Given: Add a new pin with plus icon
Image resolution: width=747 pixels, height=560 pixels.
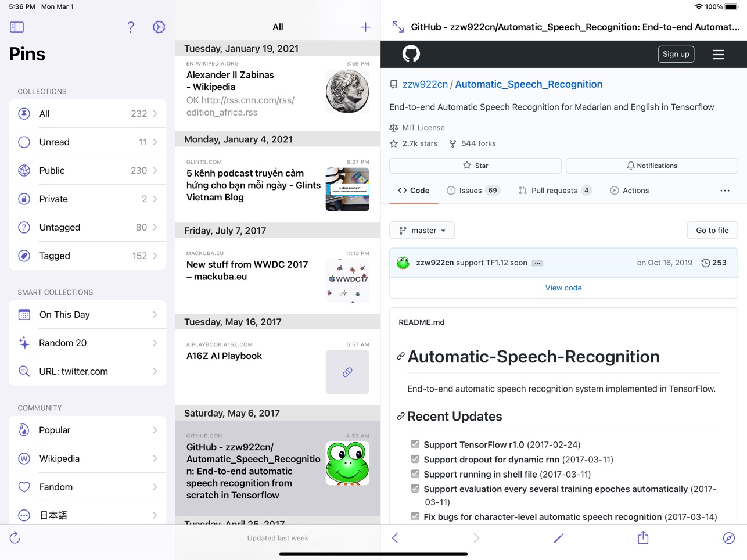Looking at the screenshot, I should (x=365, y=27).
